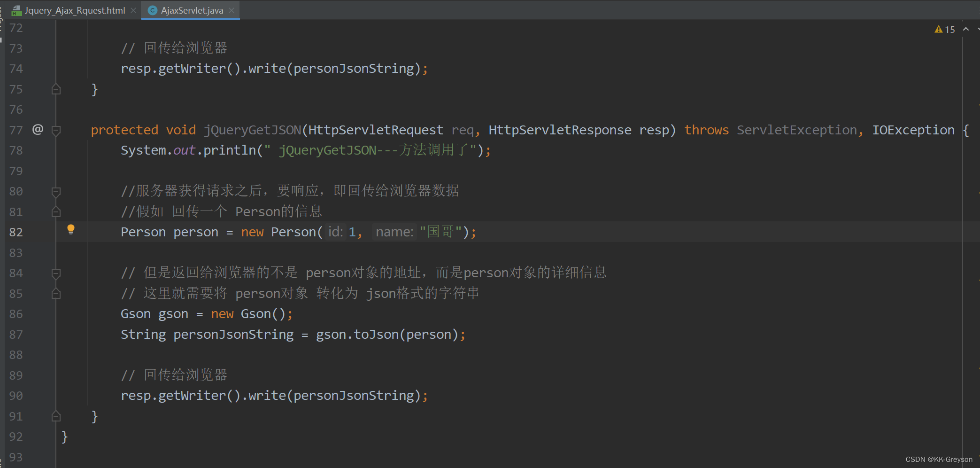Click line number 90 in gutter
Image resolution: width=980 pixels, height=468 pixels.
click(x=16, y=396)
